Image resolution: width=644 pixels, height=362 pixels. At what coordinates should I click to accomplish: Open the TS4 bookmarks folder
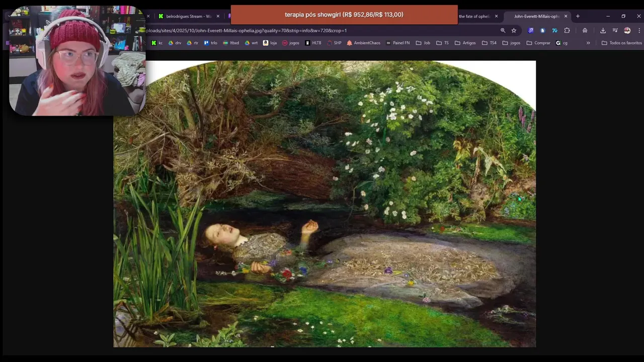coord(489,43)
